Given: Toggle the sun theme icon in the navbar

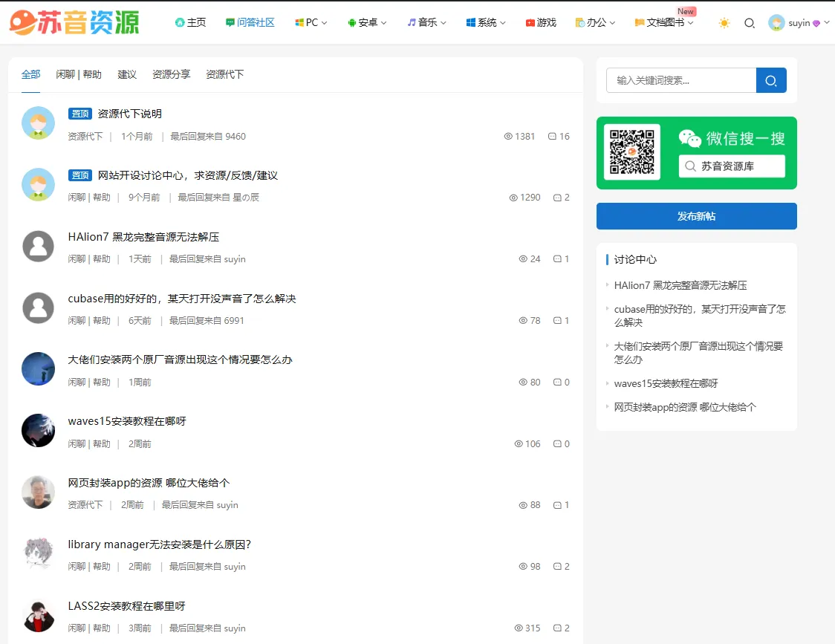Looking at the screenshot, I should (x=724, y=23).
